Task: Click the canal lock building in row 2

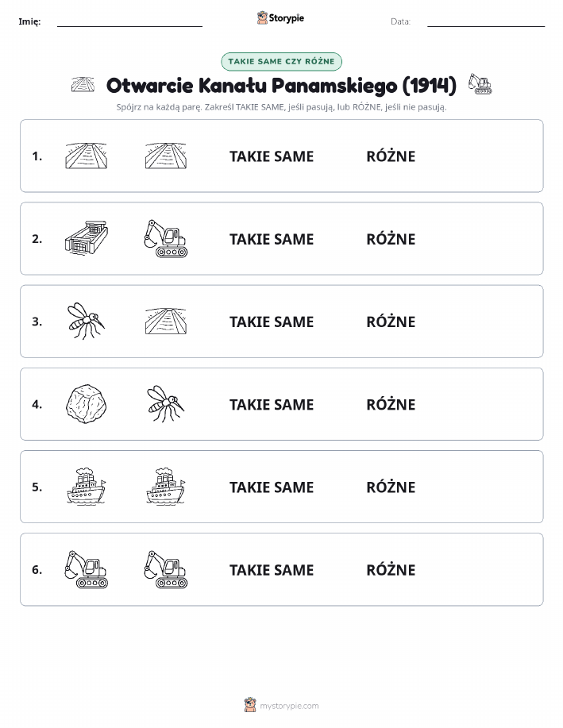Action: [87, 237]
